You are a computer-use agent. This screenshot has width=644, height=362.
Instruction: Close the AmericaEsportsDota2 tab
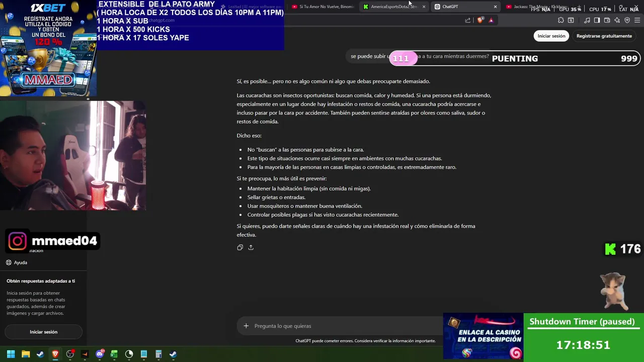click(x=424, y=7)
